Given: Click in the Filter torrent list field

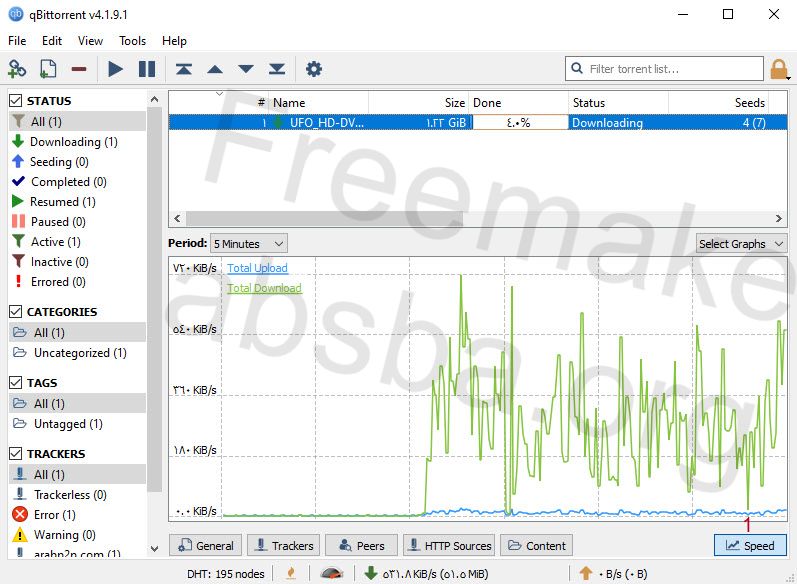Looking at the screenshot, I should 664,69.
